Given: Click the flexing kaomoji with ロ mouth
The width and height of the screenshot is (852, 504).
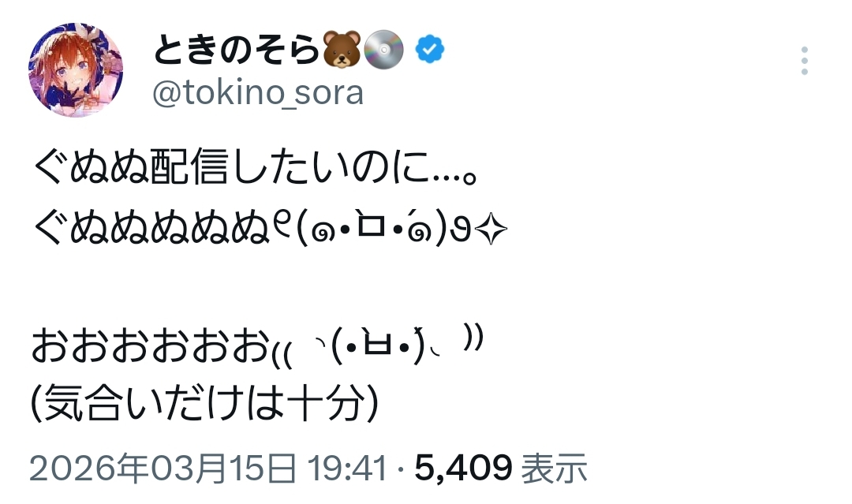Looking at the screenshot, I should [x=385, y=230].
